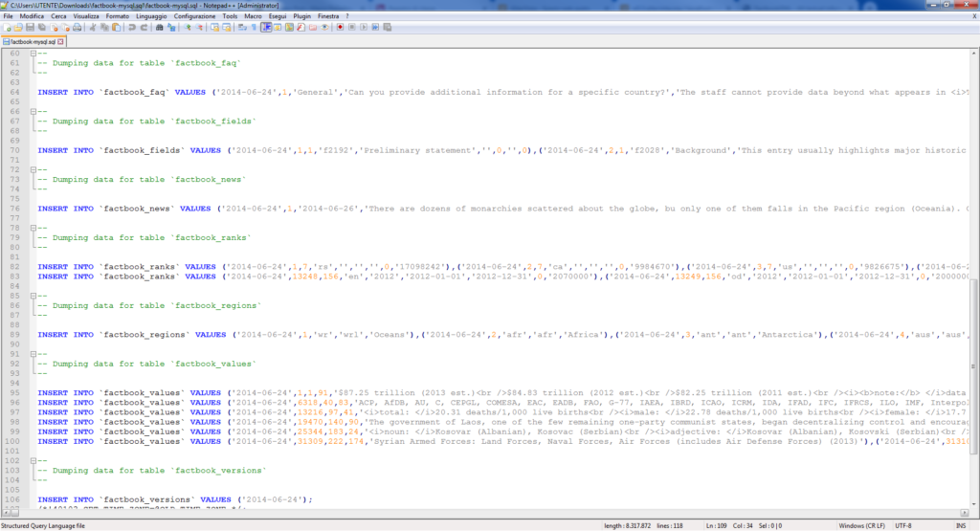The width and height of the screenshot is (980, 531).
Task: Start macro recording with the red record icon
Action: point(340,28)
